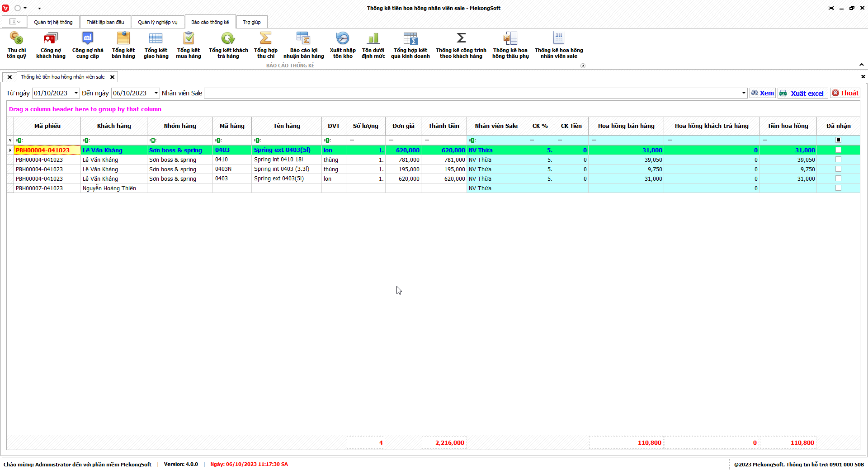Click the MekongSoft application logo icon

point(5,8)
